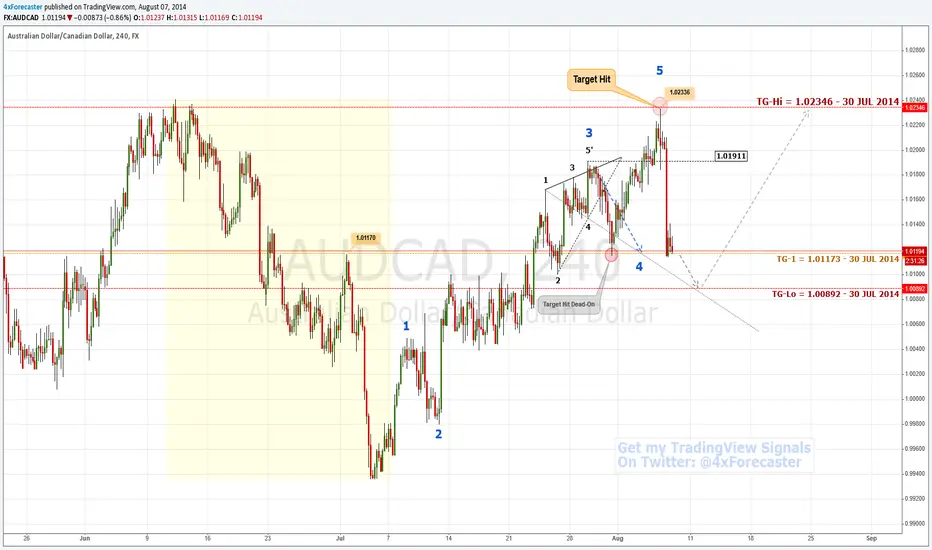Select the open value O:1.01237

[x=149, y=18]
